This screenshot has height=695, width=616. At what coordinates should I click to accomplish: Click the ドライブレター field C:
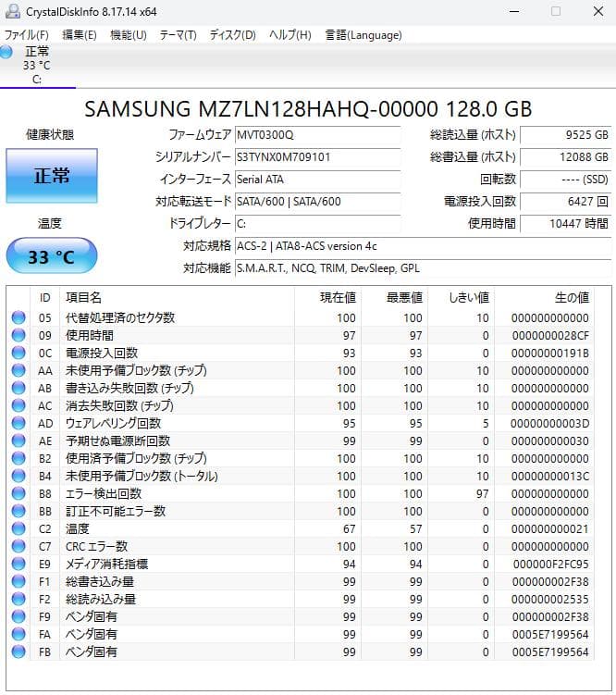point(317,223)
